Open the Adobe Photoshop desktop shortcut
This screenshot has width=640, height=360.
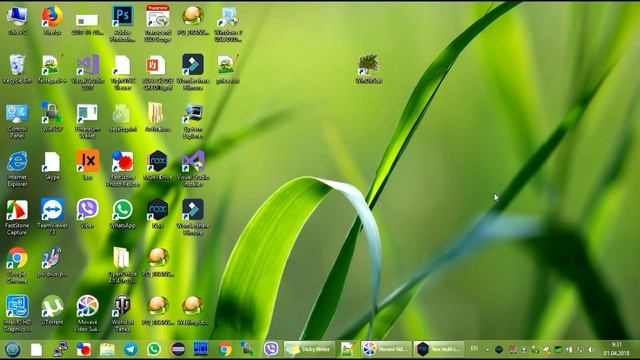tap(122, 24)
